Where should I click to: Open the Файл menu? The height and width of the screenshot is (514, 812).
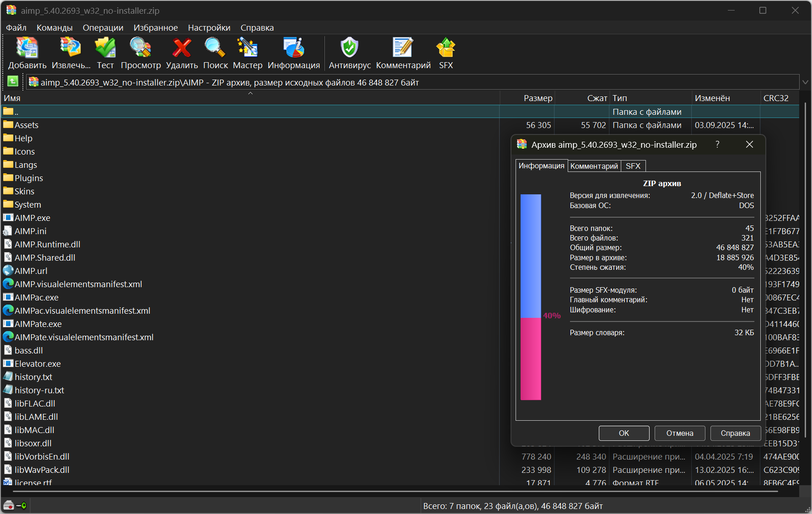click(x=16, y=27)
